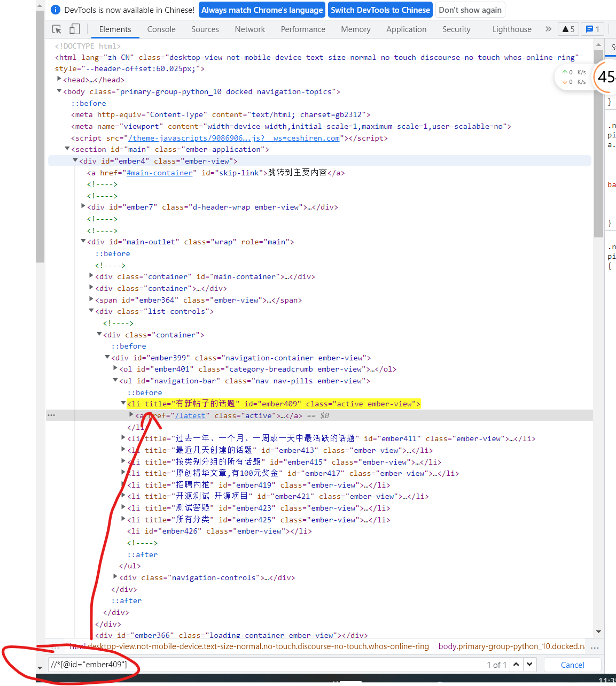Select the loading-container ember366 row

231,635
